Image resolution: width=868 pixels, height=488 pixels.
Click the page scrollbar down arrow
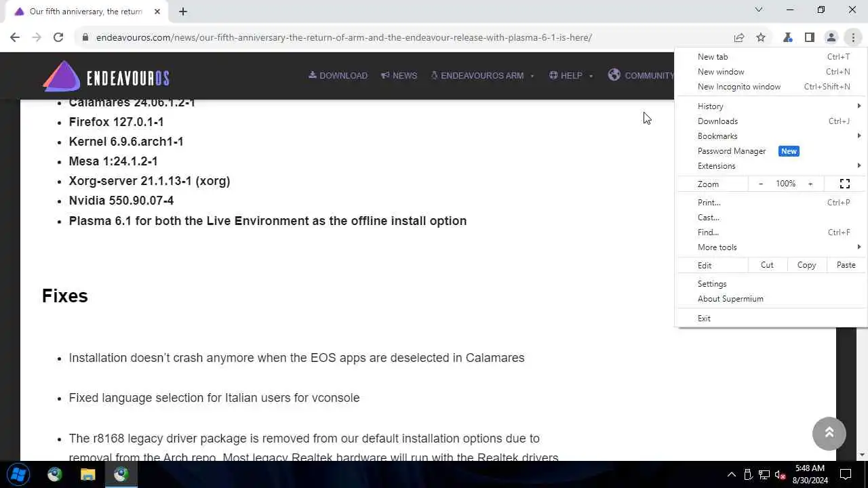[x=862, y=455]
